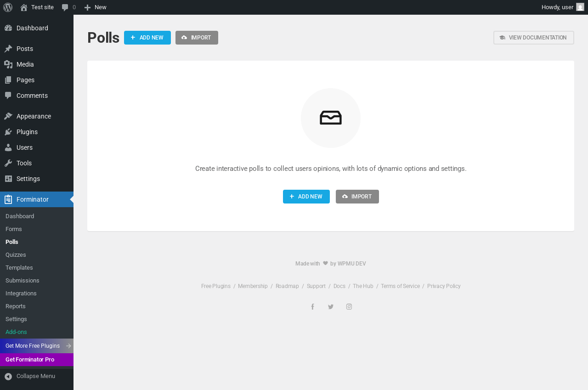
Task: Open Add-ons submenu item
Action: pos(16,332)
